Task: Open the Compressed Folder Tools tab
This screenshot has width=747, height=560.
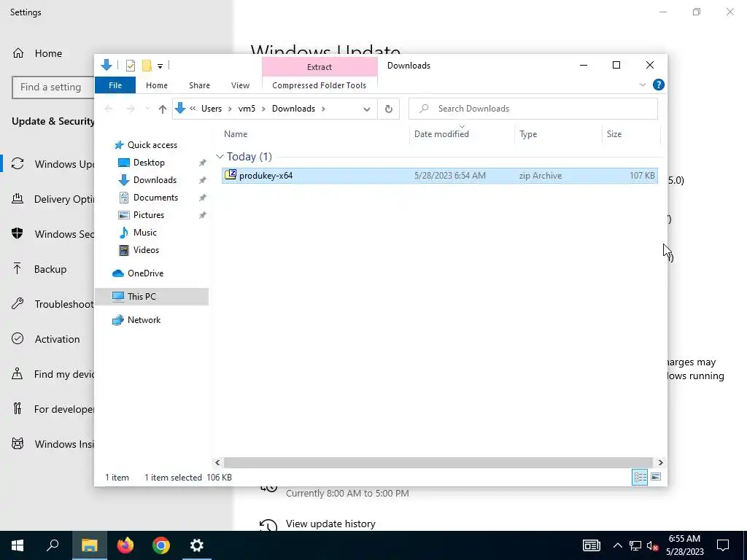Action: pos(320,85)
